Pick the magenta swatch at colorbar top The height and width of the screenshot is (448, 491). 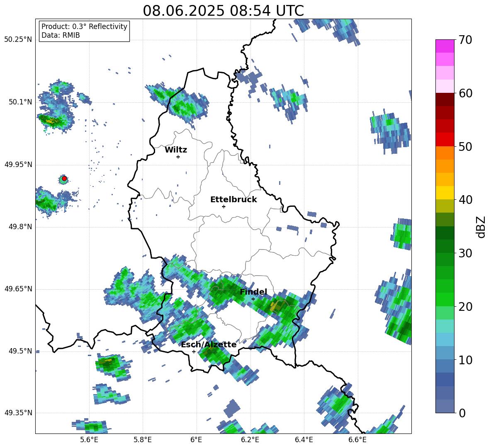(445, 46)
